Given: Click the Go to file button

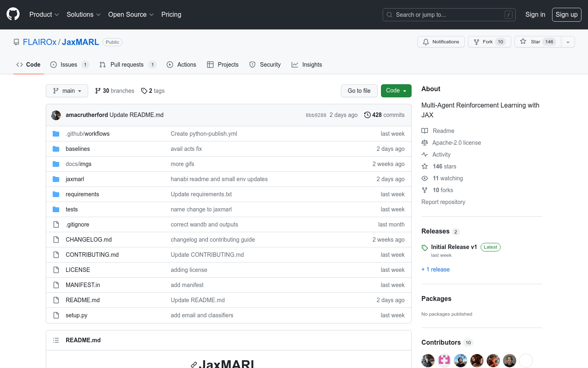Looking at the screenshot, I should (359, 91).
